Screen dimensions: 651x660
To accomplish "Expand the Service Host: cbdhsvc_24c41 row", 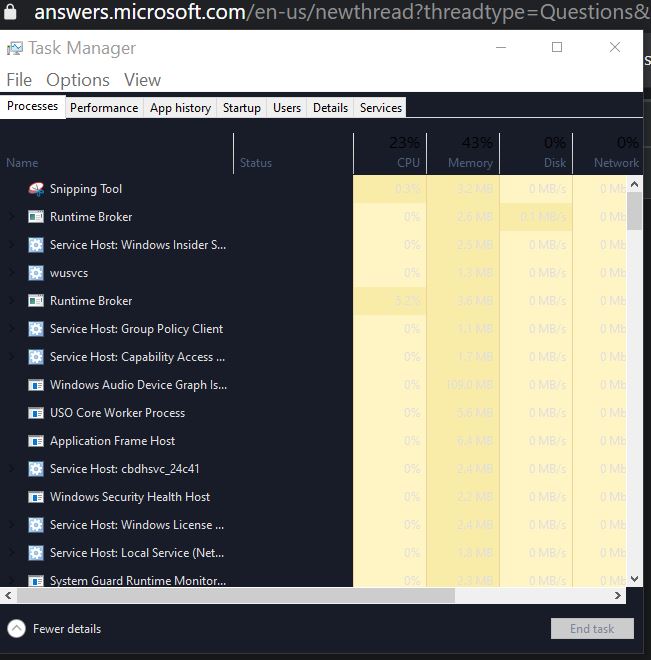I will [12, 469].
